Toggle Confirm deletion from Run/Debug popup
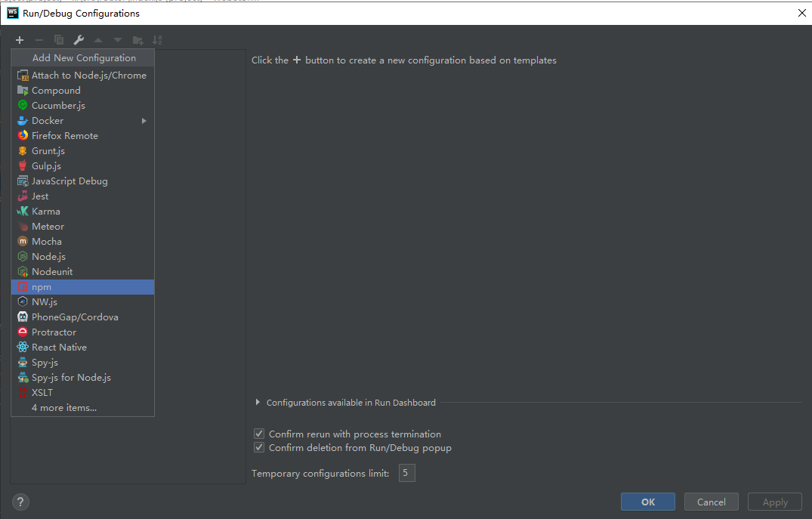The image size is (812, 519). (259, 447)
